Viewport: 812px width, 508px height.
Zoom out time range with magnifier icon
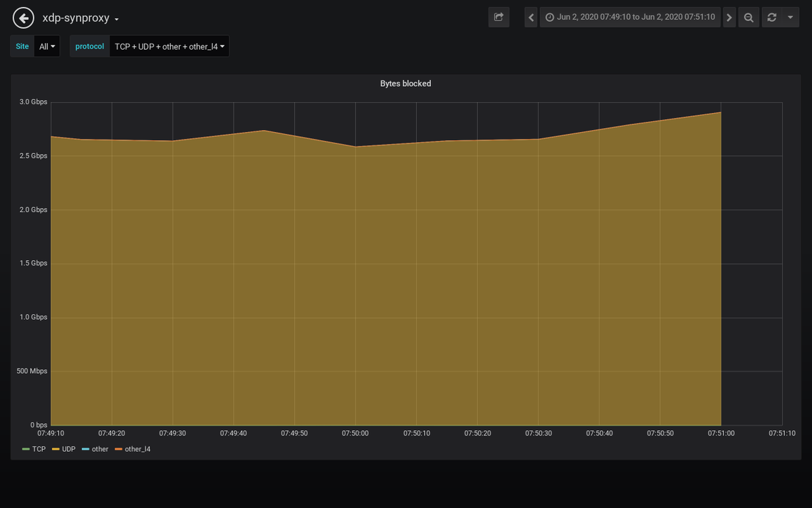click(x=748, y=17)
